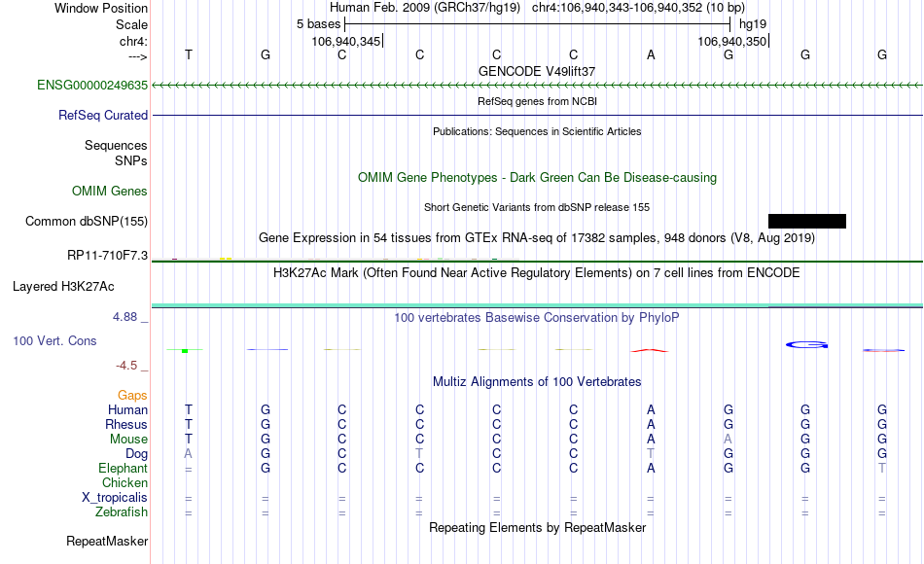924x564 pixels.
Task: Click the RefSeq genes from NCBI title
Action: 537,101
